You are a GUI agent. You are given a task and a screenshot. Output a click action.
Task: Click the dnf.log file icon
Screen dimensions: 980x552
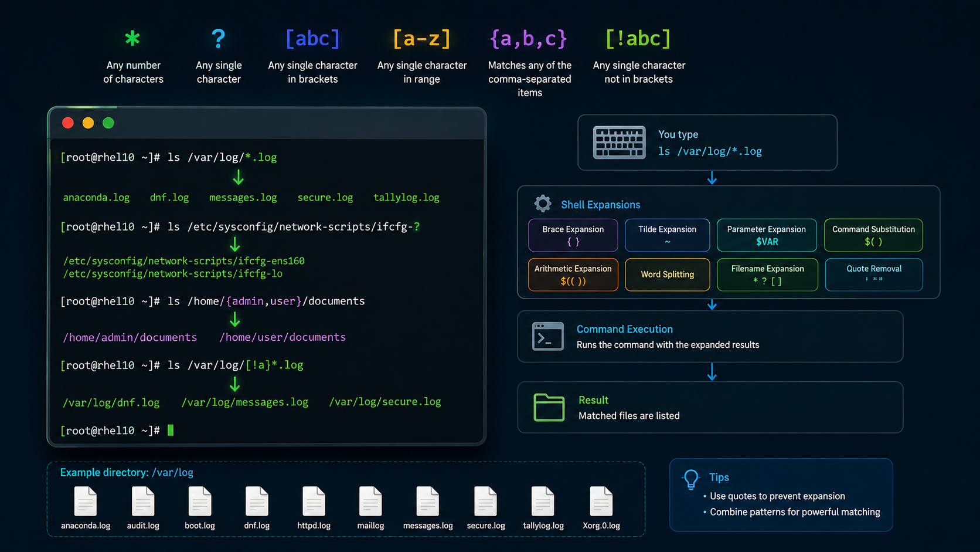pyautogui.click(x=257, y=502)
